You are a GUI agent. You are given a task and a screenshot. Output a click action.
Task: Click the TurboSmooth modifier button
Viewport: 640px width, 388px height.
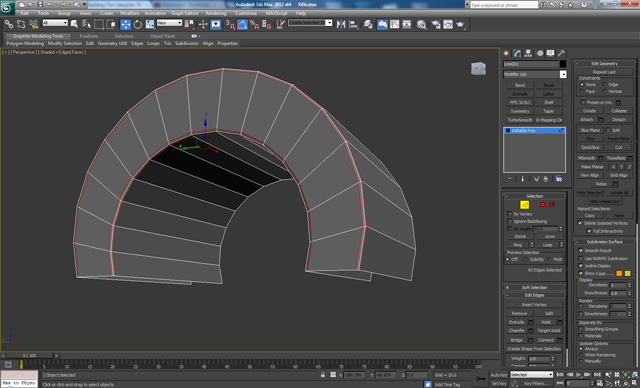pyautogui.click(x=520, y=120)
